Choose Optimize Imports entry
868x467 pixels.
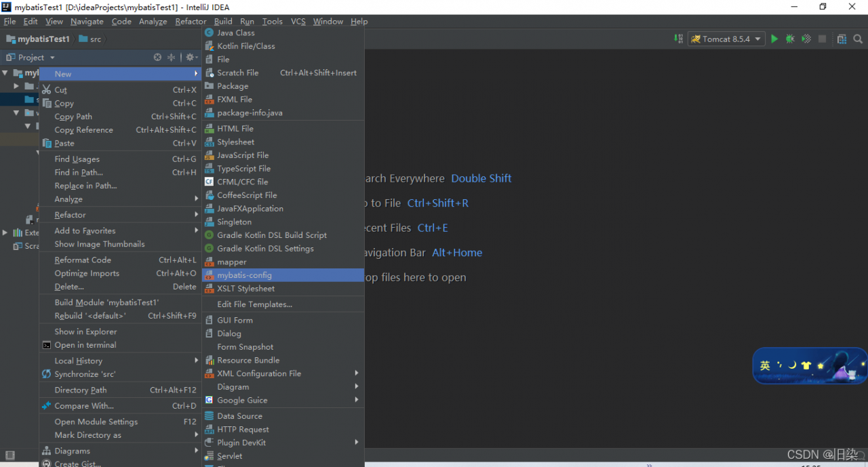pos(120,273)
